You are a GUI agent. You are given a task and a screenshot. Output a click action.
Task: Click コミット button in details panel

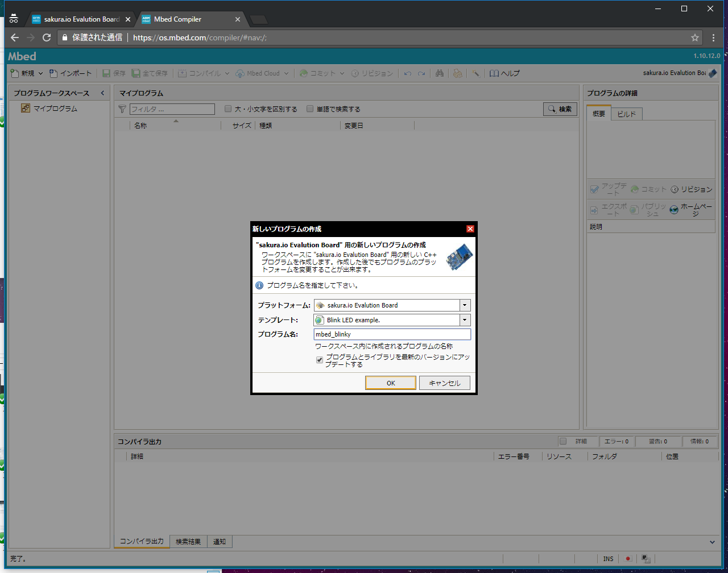(x=648, y=189)
